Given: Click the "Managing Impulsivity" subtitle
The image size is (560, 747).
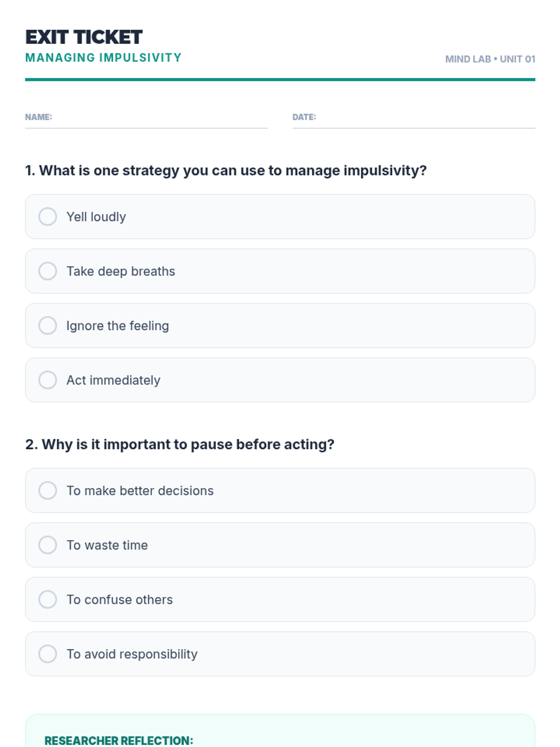Looking at the screenshot, I should (103, 58).
